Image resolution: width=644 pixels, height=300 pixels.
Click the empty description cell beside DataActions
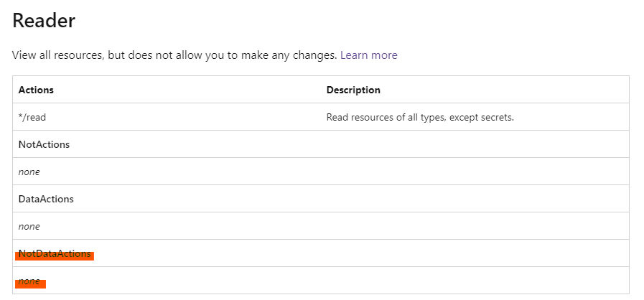click(x=474, y=199)
